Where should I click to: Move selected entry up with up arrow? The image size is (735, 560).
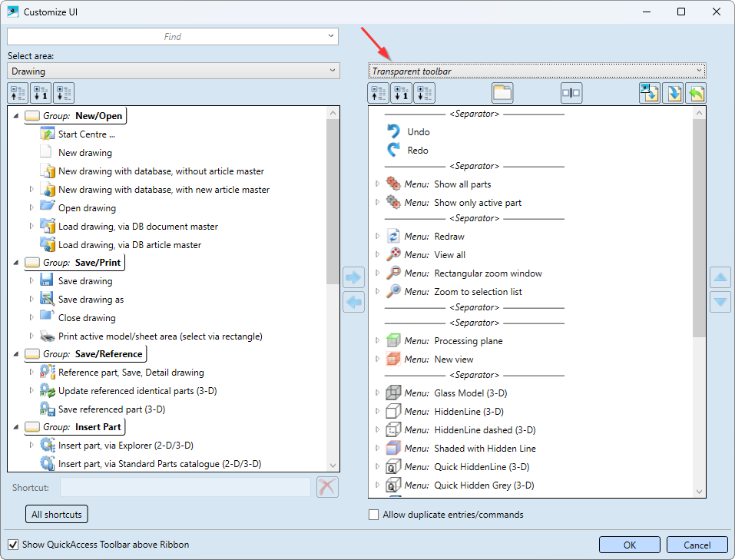[720, 277]
